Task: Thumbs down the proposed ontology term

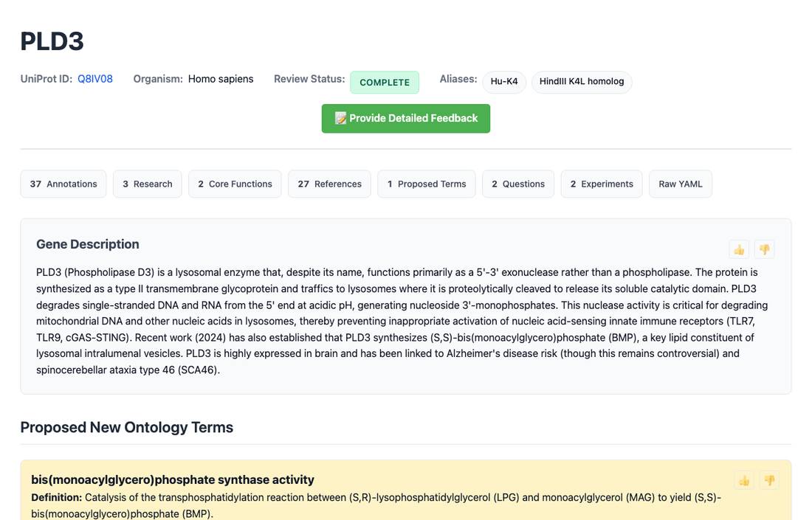Action: (769, 481)
